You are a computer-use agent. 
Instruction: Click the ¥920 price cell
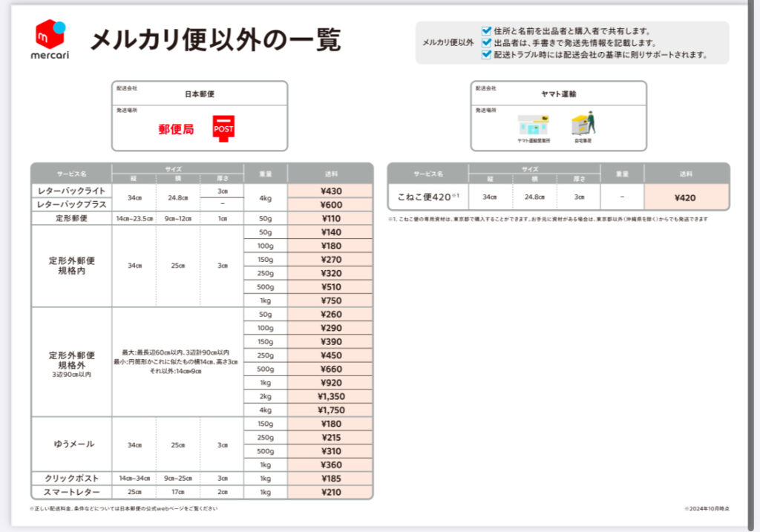pos(331,382)
